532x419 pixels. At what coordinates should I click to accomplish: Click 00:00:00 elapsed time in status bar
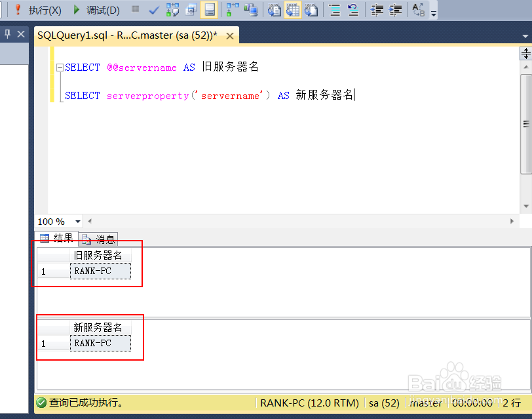tap(472, 403)
